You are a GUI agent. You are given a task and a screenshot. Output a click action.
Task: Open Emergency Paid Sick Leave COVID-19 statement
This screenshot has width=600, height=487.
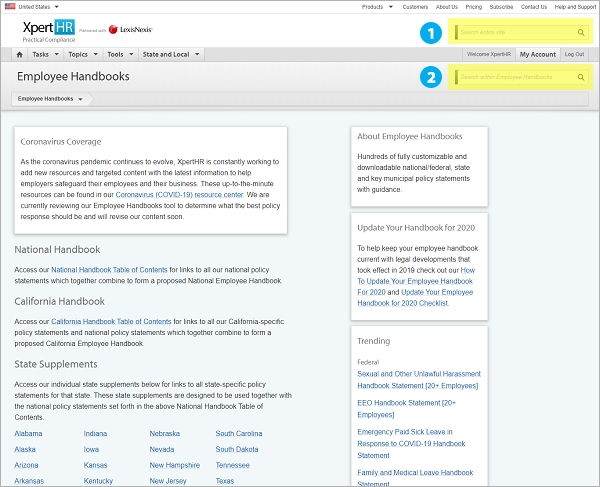411,444
